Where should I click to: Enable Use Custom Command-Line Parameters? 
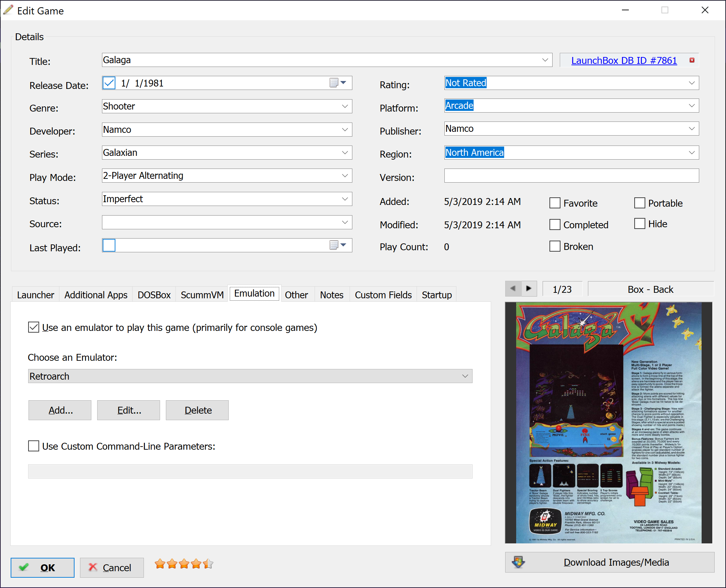34,446
